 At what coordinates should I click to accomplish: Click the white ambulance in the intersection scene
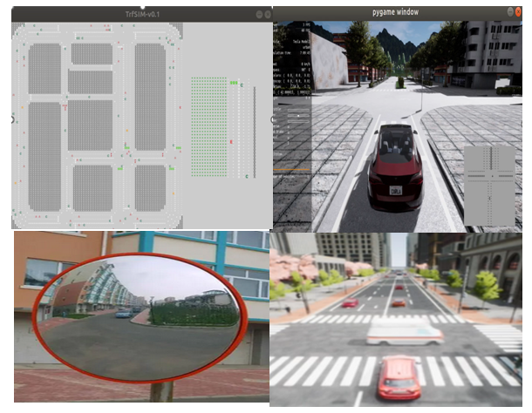(x=404, y=334)
